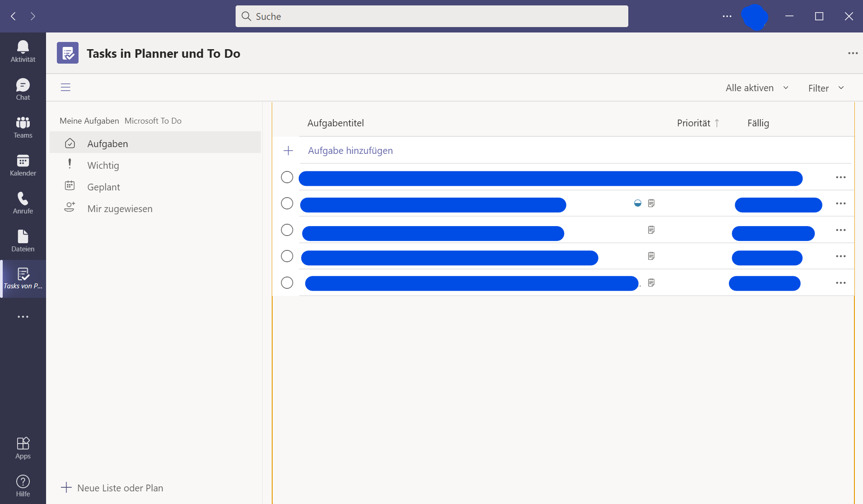Open the Aktivität bell in sidebar
Viewport: 863px width, 504px height.
click(x=23, y=51)
